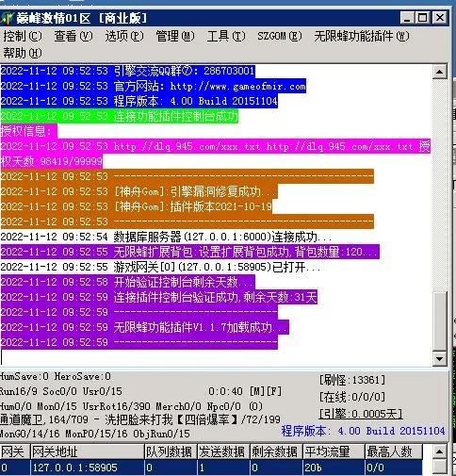The height and width of the screenshot is (476, 456).
Task: Open the 查看(V) menu
Action: (73, 36)
